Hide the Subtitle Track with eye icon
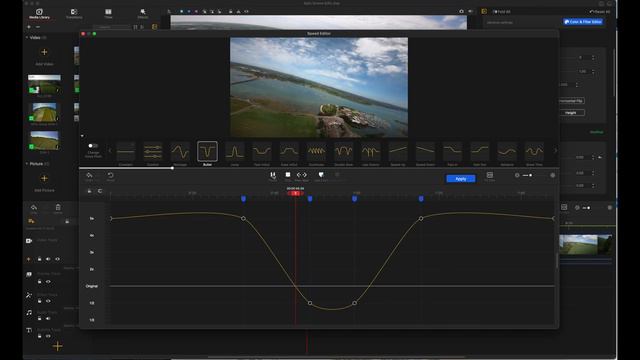The width and height of the screenshot is (640, 360). [48, 336]
